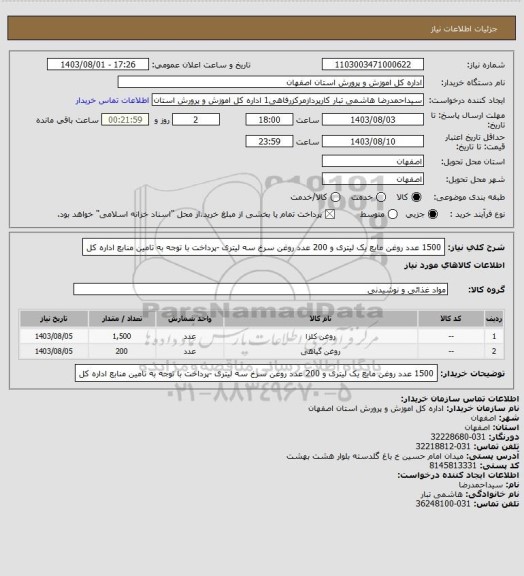Click the روغن کلزا item cell
This screenshot has height=576, width=524.
pos(320,336)
